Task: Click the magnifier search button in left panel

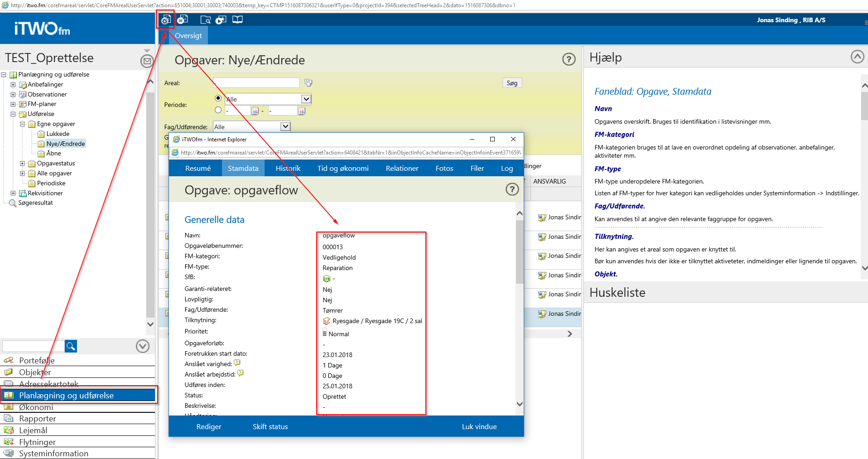Action: (71, 346)
